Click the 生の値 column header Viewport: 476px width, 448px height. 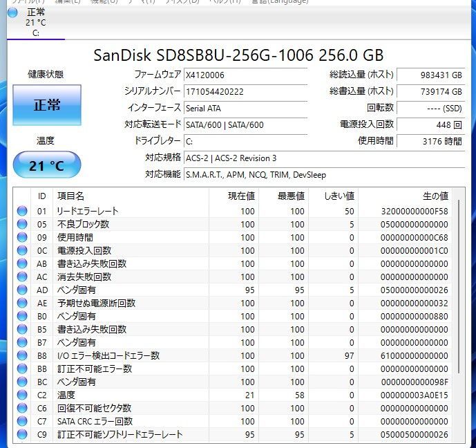pyautogui.click(x=405, y=196)
